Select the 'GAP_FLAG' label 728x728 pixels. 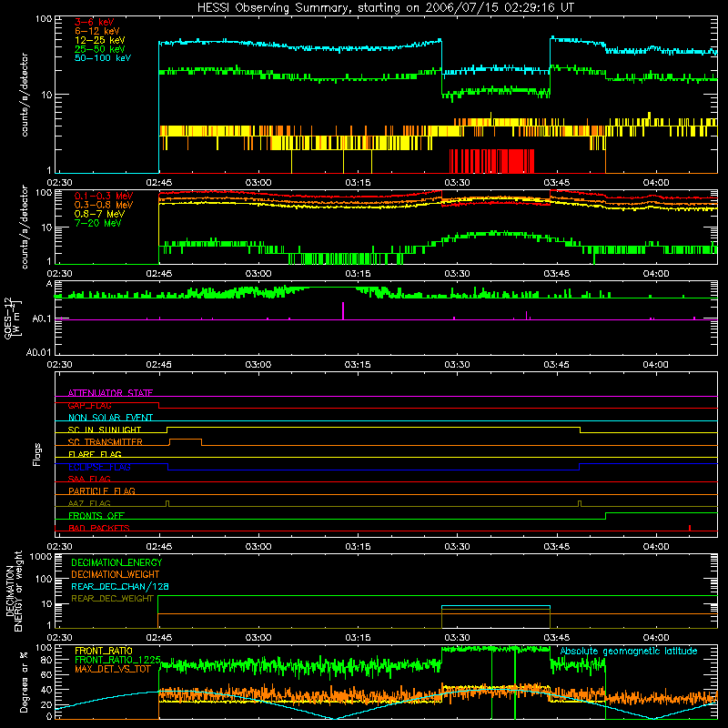click(x=89, y=405)
